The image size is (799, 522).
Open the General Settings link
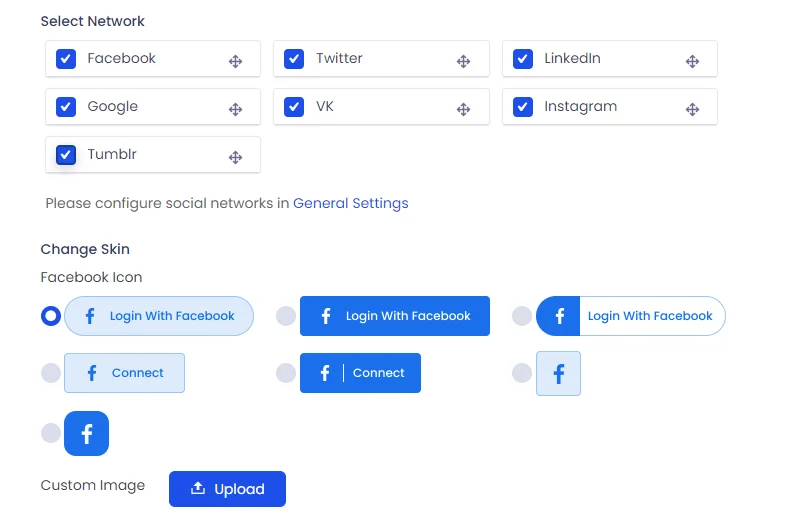coord(350,203)
